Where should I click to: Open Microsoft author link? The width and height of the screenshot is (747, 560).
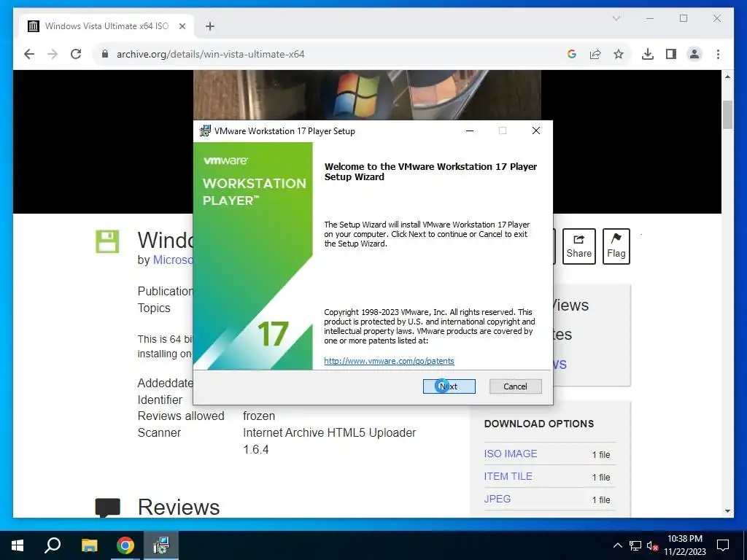tap(173, 260)
